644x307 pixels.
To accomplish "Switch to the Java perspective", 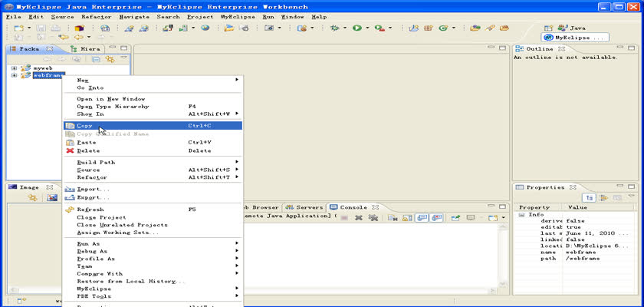I will pyautogui.click(x=571, y=28).
